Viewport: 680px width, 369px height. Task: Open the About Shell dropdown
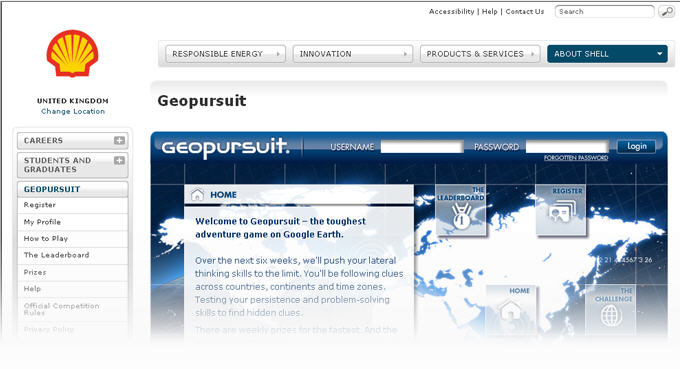[x=607, y=54]
